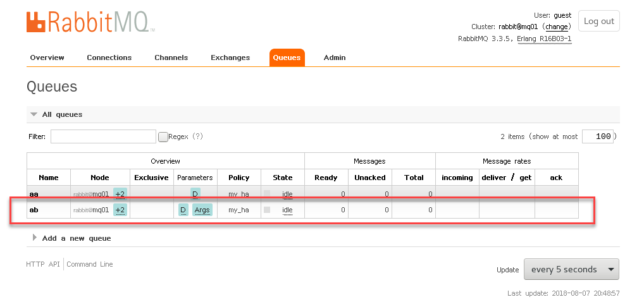The height and width of the screenshot is (302, 644).
Task: Open the Overview tab
Action: 47,57
